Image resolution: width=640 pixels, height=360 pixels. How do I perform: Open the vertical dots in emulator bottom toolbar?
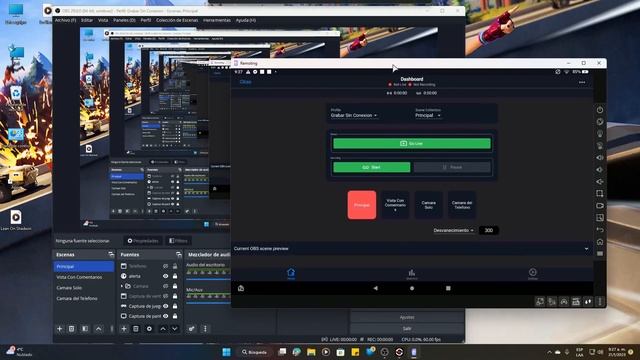pos(600,302)
